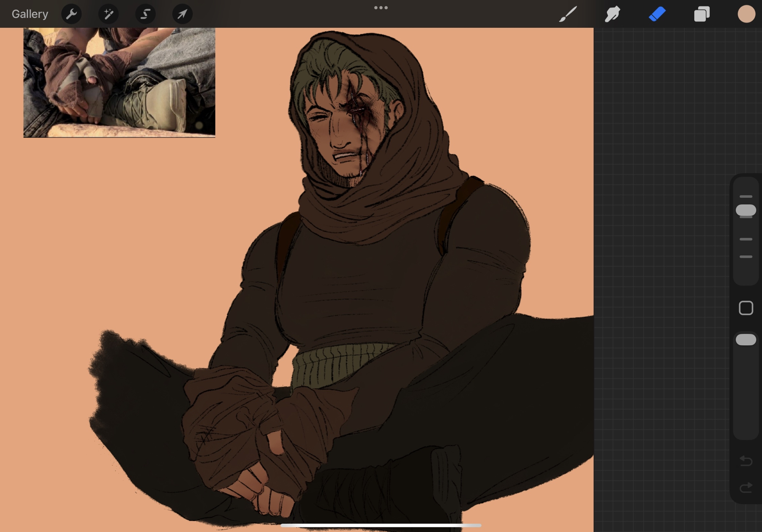Return to Gallery

tap(30, 14)
